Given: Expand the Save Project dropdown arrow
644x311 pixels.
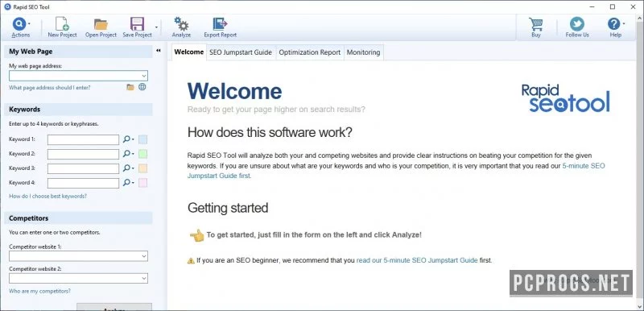Looking at the screenshot, I should (156, 27).
